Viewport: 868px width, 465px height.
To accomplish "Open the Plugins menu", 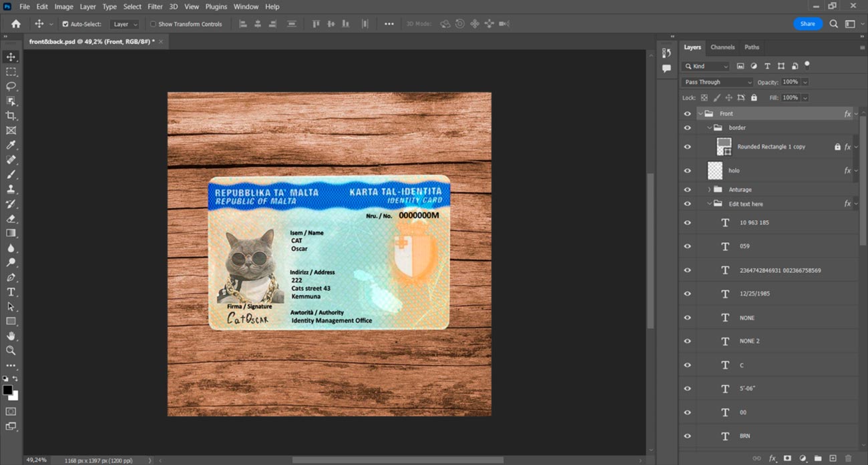I will click(x=216, y=7).
